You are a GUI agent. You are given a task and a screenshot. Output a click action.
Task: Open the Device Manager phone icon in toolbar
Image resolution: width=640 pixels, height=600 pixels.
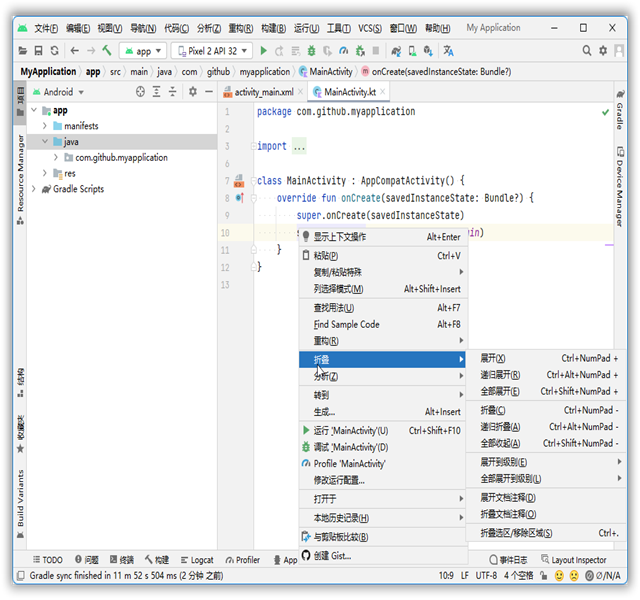point(412,51)
